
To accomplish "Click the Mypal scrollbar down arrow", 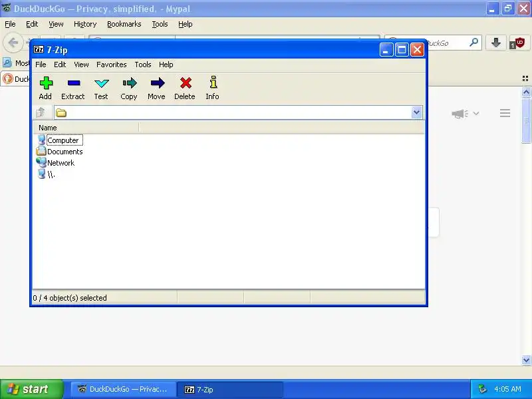I will point(526,360).
